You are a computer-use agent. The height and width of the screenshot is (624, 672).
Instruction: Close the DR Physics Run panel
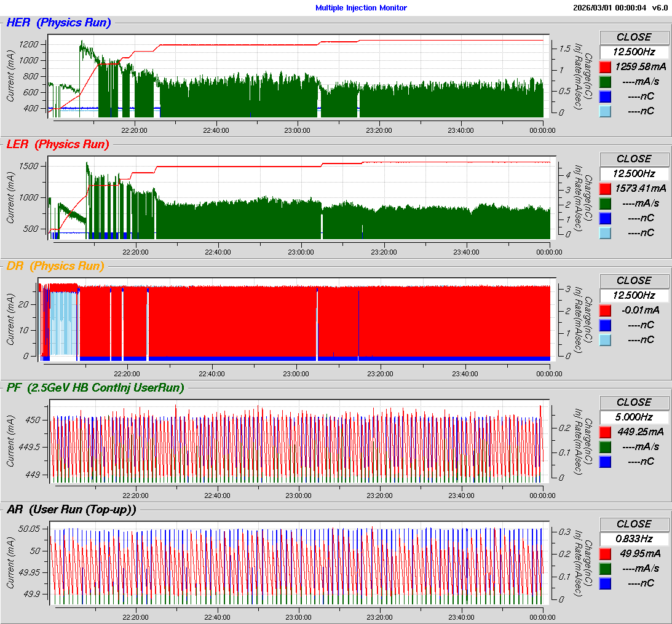click(x=634, y=280)
